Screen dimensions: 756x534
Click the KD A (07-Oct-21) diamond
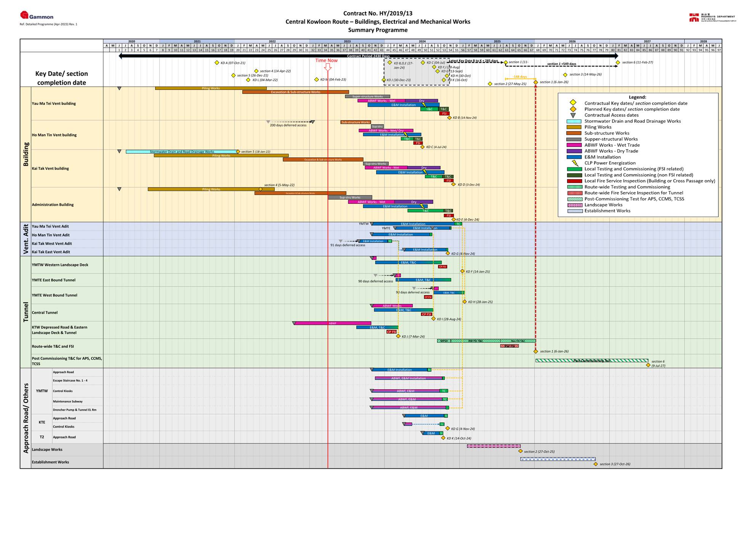click(217, 63)
